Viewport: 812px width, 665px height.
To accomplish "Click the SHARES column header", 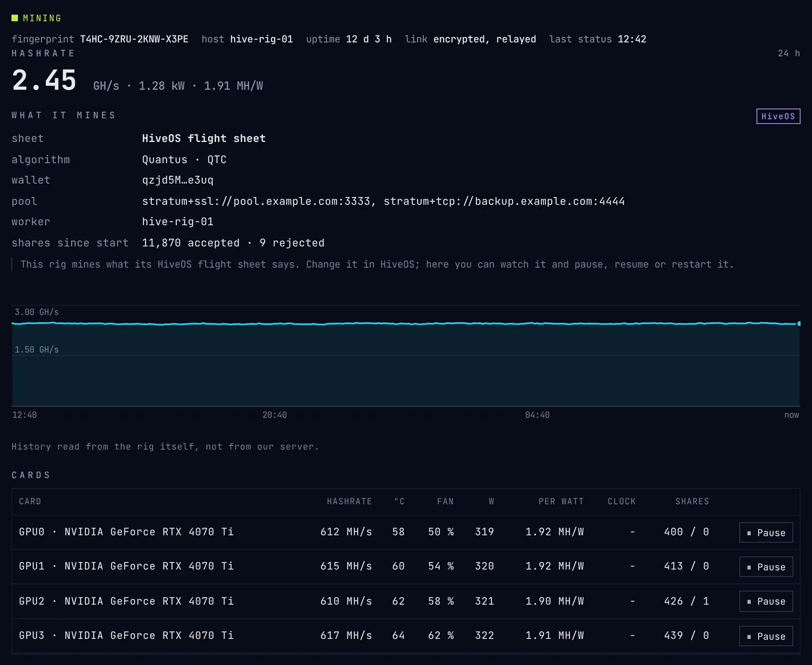I will [692, 502].
